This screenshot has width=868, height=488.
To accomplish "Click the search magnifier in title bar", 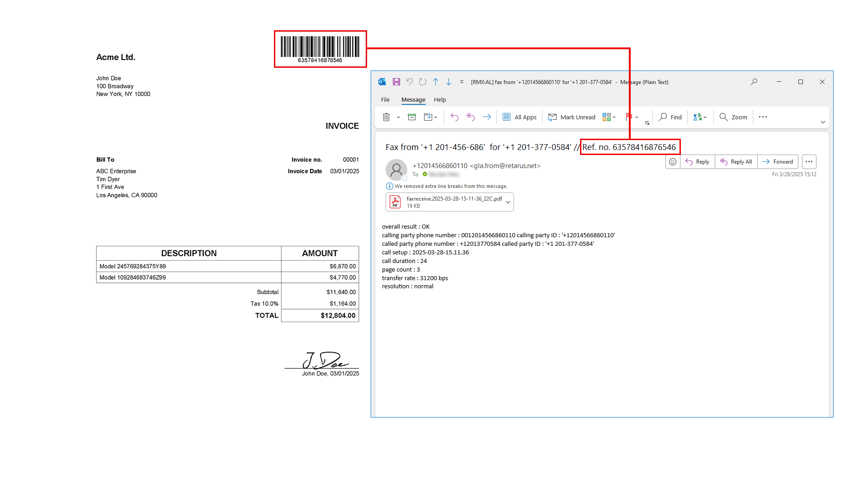I will tap(754, 82).
